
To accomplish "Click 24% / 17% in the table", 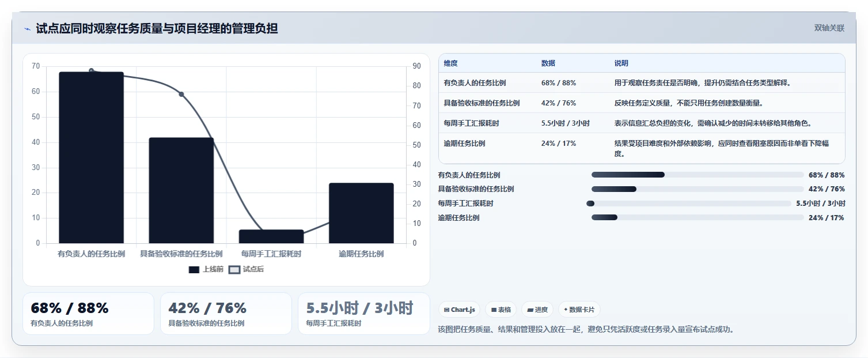I will tap(559, 144).
